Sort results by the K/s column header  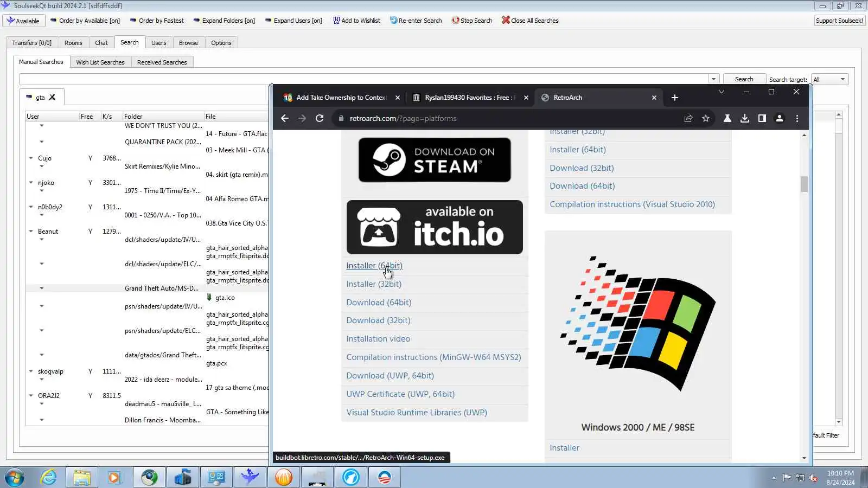(111, 117)
